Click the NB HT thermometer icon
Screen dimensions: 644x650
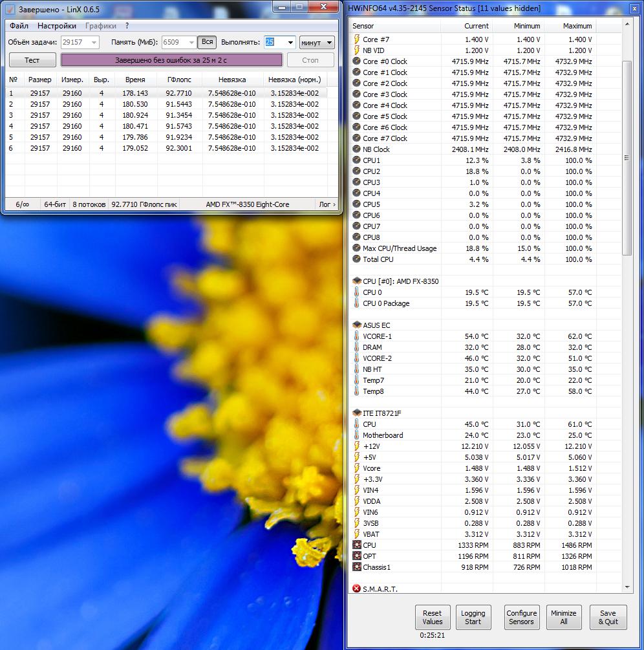[x=356, y=369]
